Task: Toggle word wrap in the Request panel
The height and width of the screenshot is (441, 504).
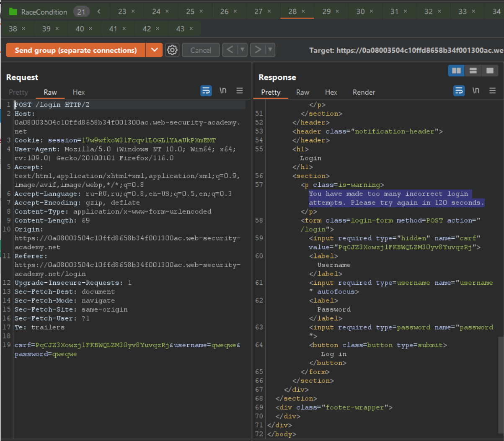Action: click(206, 91)
